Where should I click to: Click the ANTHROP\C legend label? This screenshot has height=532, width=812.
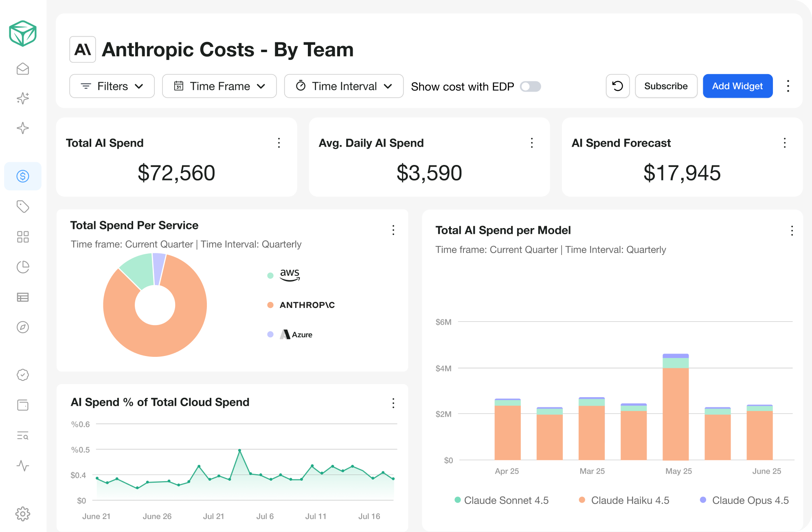tap(307, 305)
